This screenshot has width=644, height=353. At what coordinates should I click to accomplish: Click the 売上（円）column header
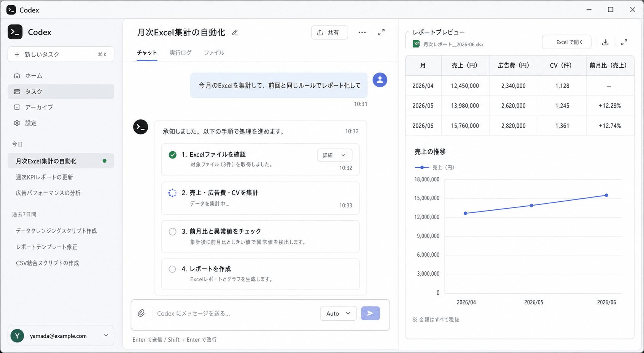tap(465, 65)
